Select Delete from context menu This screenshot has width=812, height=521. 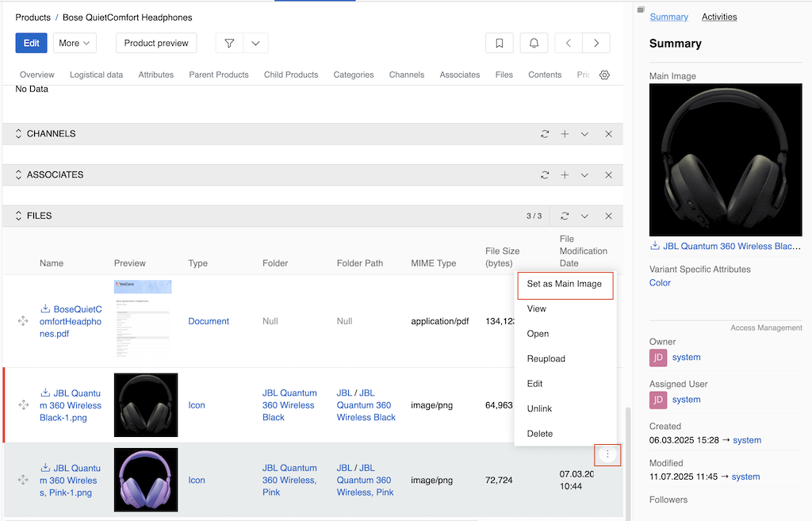pos(565,433)
